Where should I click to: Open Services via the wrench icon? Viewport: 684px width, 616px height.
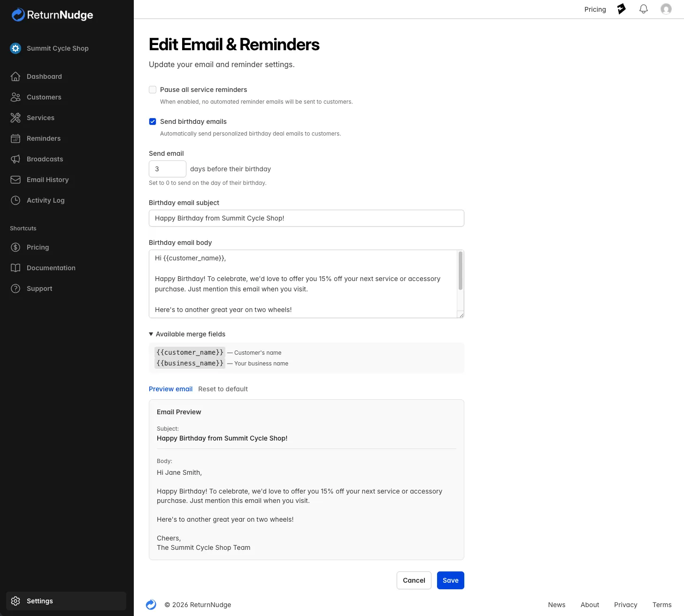tap(15, 118)
